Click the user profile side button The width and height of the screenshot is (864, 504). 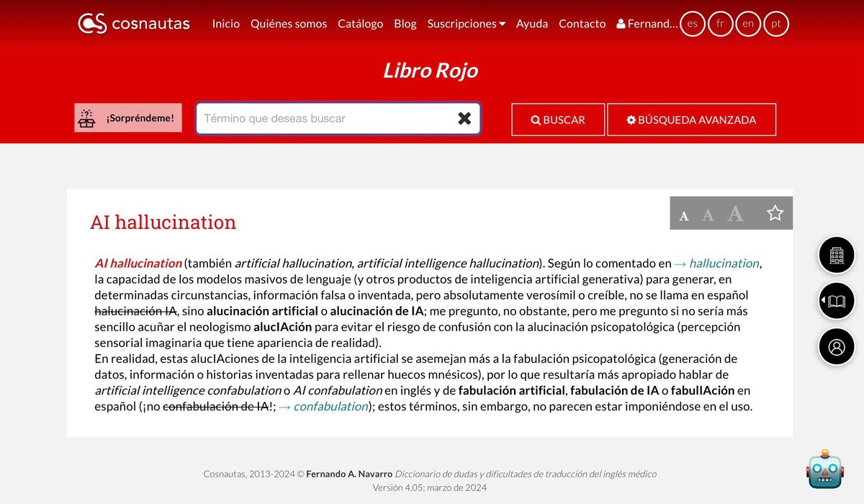[x=837, y=347]
